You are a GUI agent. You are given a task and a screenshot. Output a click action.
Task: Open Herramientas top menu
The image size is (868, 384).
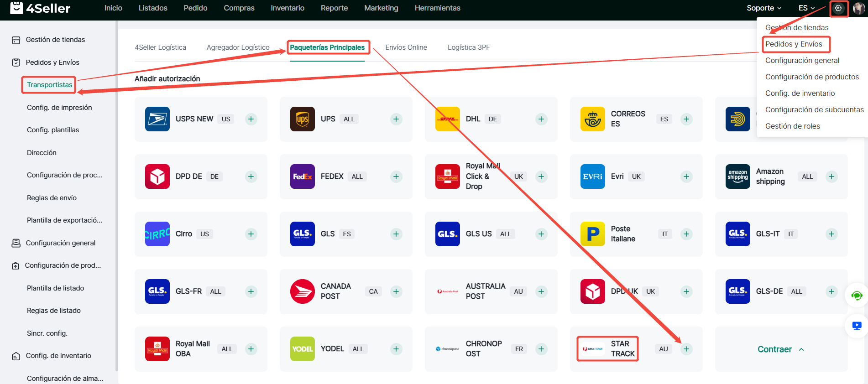pyautogui.click(x=437, y=8)
